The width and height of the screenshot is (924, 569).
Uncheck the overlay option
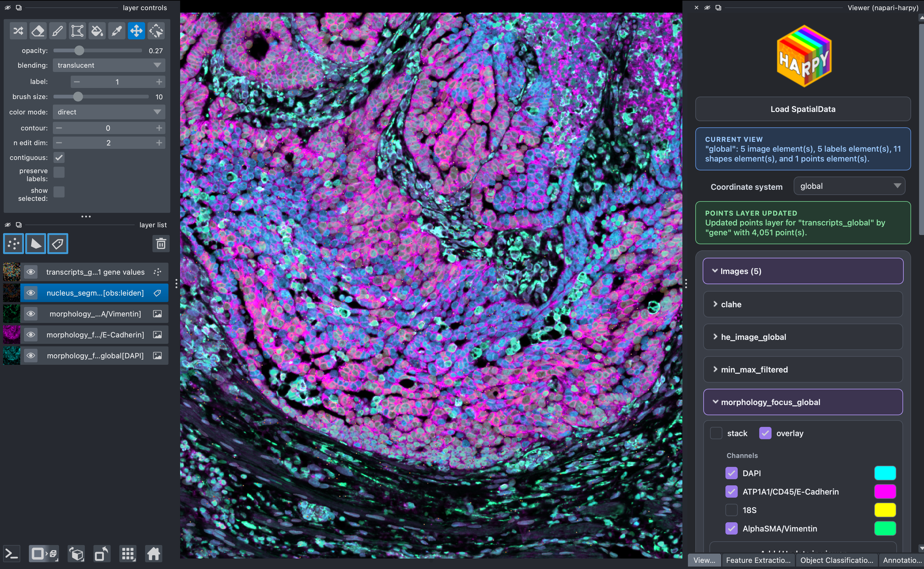pos(765,433)
